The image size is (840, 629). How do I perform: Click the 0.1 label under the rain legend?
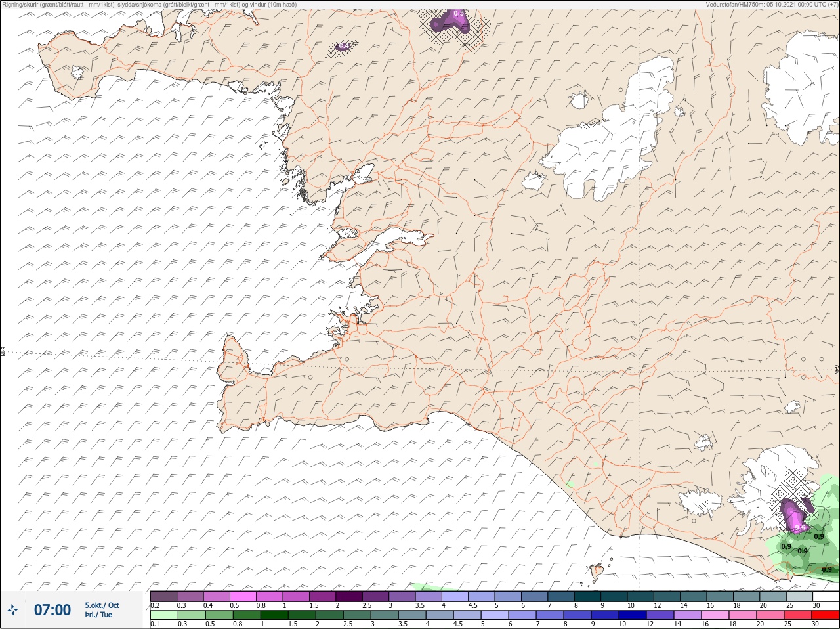click(x=155, y=624)
